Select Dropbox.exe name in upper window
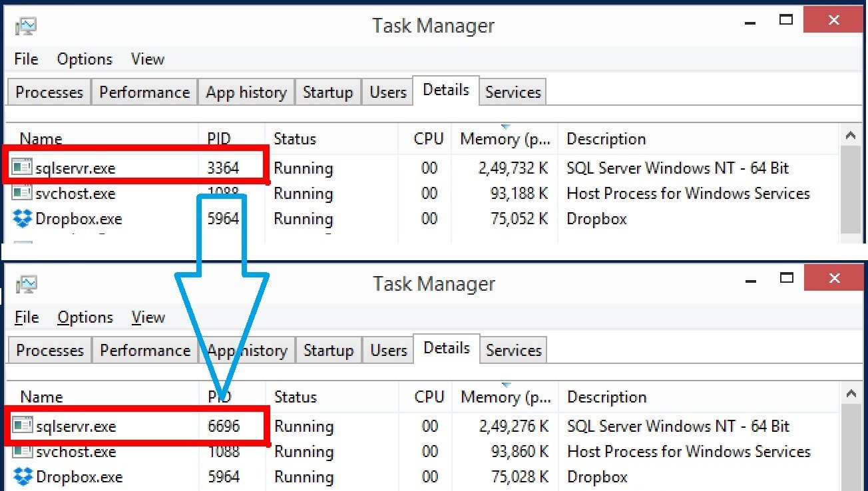Image resolution: width=868 pixels, height=491 pixels. pyautogui.click(x=79, y=219)
